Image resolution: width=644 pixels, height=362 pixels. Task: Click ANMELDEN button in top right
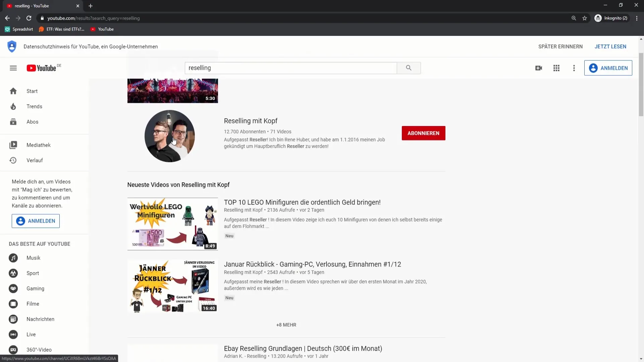tap(608, 68)
